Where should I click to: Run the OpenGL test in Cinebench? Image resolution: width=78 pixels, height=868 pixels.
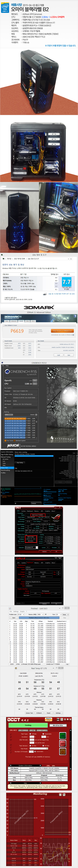pyautogui.click(x=35, y=380)
